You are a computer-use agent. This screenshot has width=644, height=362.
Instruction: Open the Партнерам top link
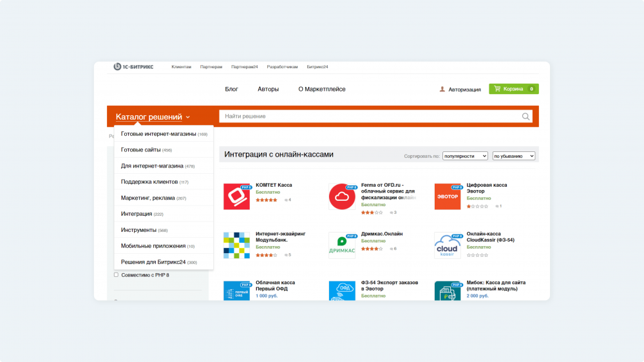point(211,67)
